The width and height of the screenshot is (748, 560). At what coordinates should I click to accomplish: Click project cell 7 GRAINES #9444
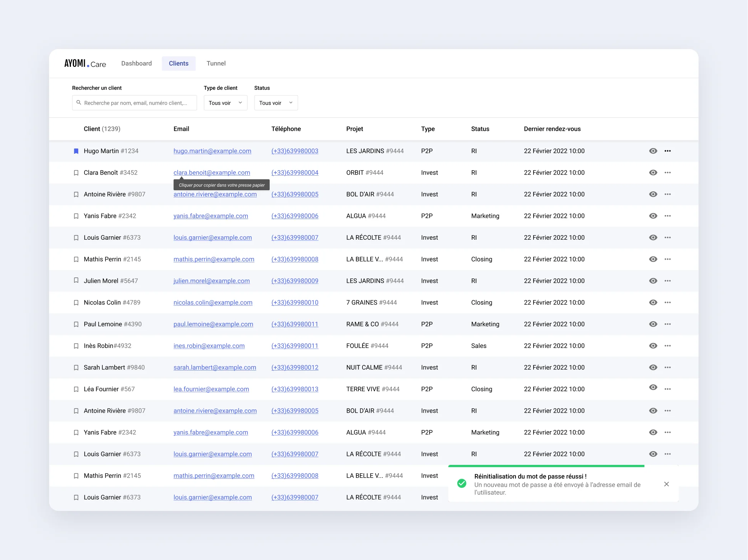(371, 303)
